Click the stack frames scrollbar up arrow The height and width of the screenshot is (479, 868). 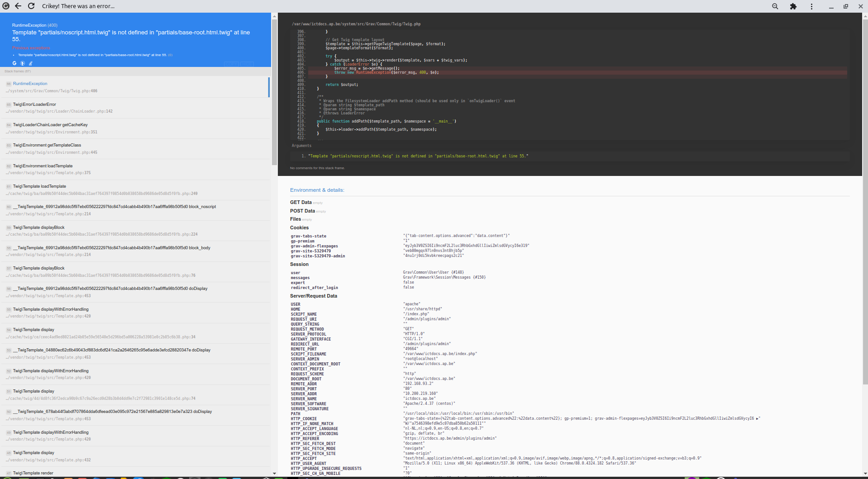274,16
